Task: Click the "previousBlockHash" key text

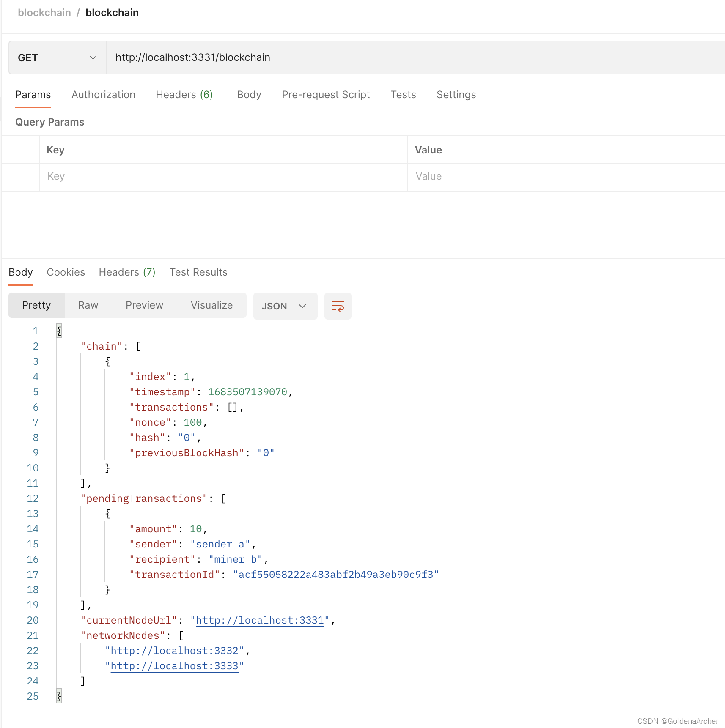Action: (x=187, y=453)
